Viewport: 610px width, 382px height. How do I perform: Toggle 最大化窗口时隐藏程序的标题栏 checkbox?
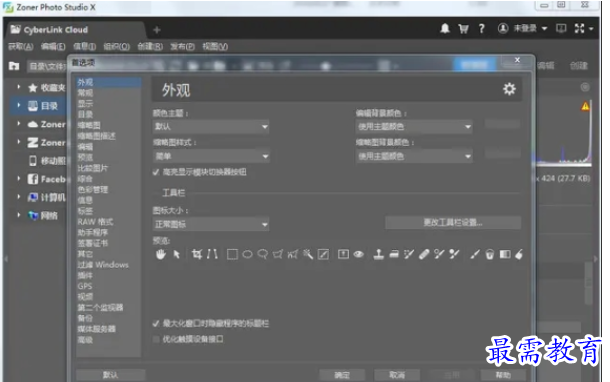point(156,323)
